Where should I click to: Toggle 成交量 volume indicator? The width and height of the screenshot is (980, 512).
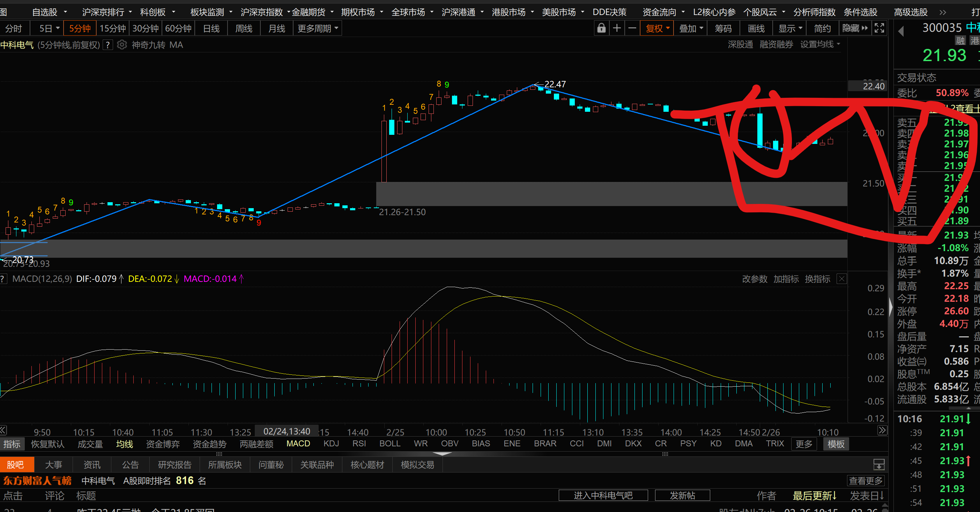click(x=90, y=444)
